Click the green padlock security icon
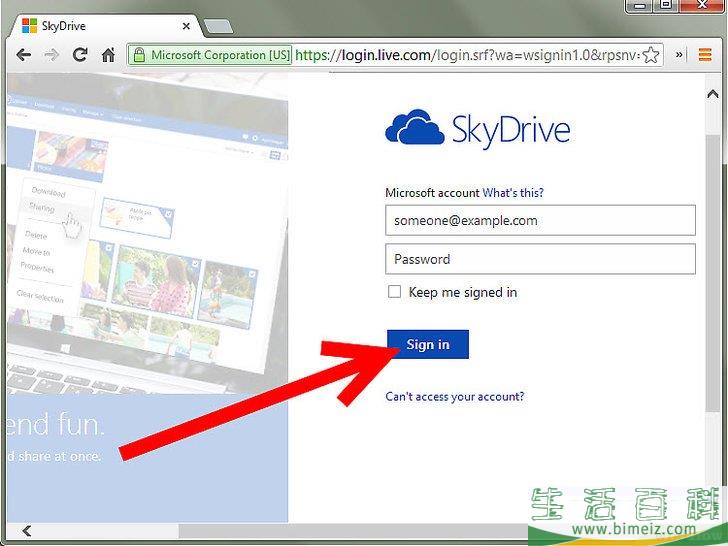This screenshot has width=728, height=546. [139, 55]
